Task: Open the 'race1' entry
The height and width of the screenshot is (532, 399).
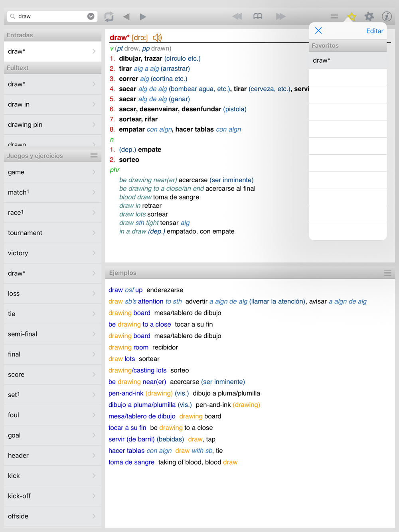Action: (x=53, y=213)
